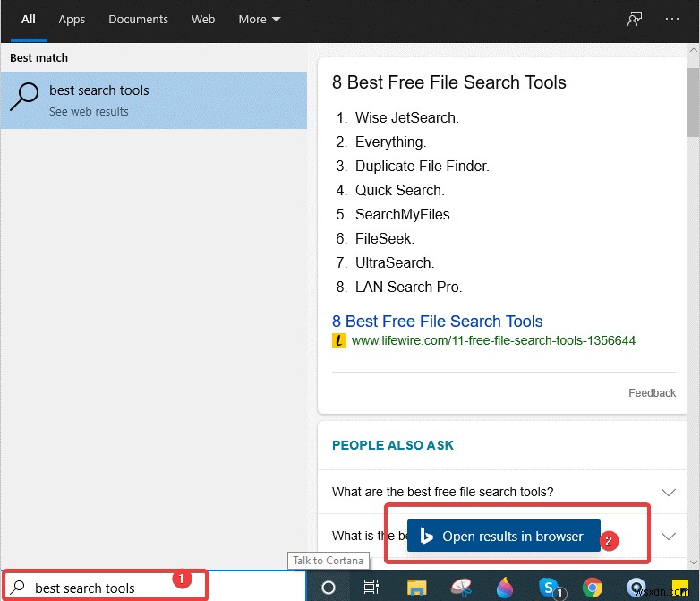Screen dimensions: 700x601
Task: Click the magnifier icon in the search box
Action: (18, 588)
